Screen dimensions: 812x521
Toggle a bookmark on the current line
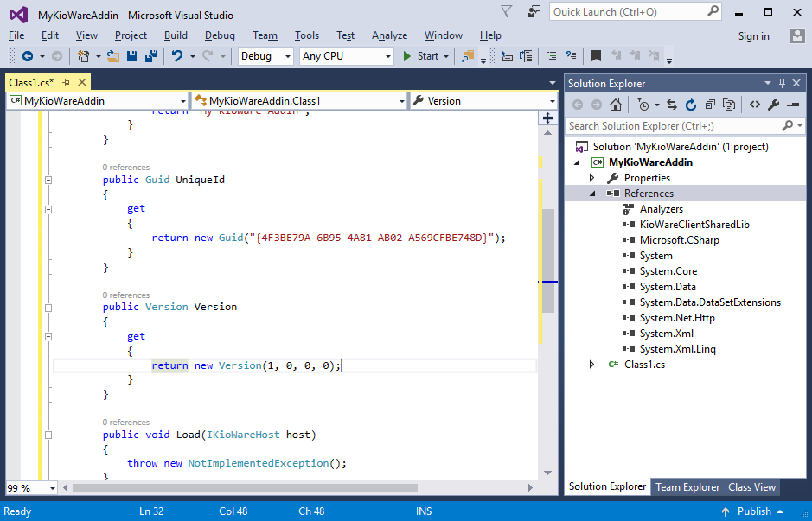click(x=596, y=56)
